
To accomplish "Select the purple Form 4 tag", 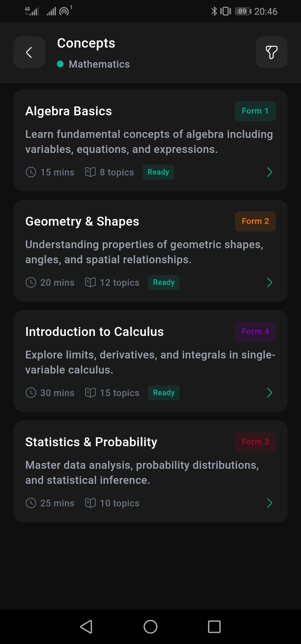I will click(x=255, y=331).
